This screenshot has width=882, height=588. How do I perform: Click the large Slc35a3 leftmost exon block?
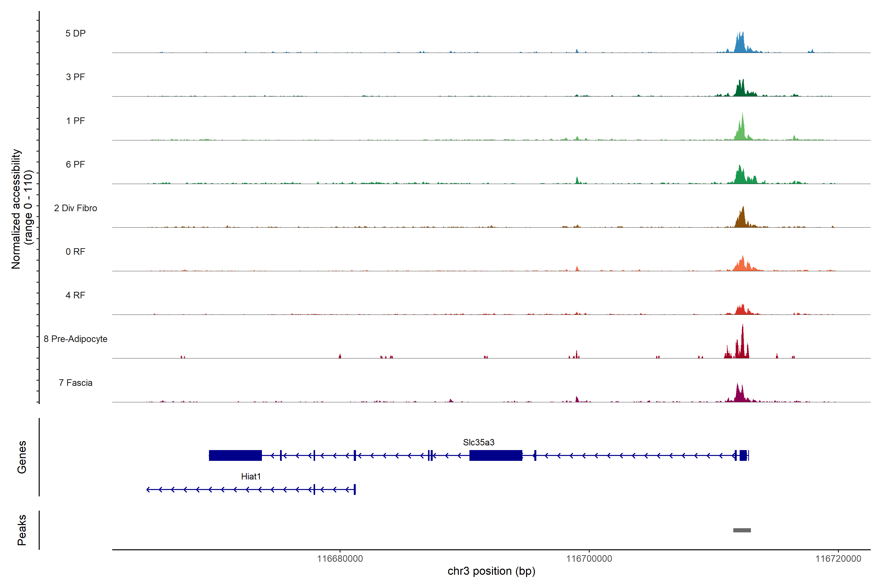[x=235, y=455]
